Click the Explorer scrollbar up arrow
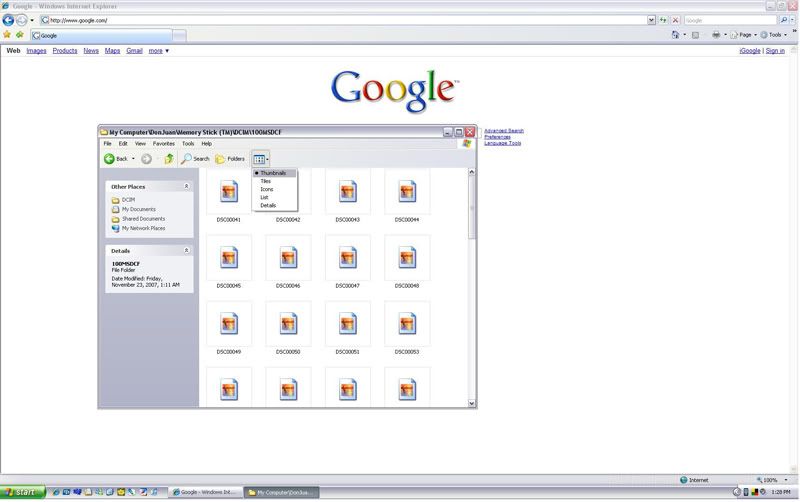Viewport: 800px width, 502px height. coord(471,172)
